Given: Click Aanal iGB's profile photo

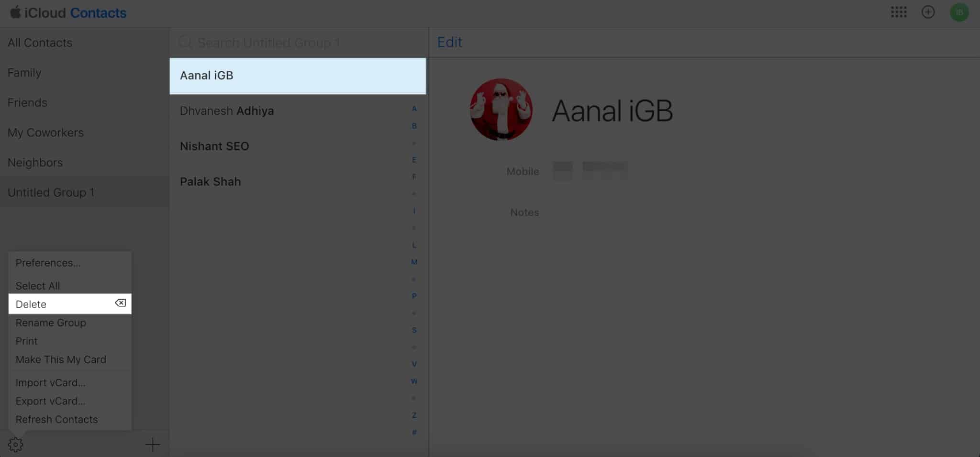Looking at the screenshot, I should pos(501,110).
